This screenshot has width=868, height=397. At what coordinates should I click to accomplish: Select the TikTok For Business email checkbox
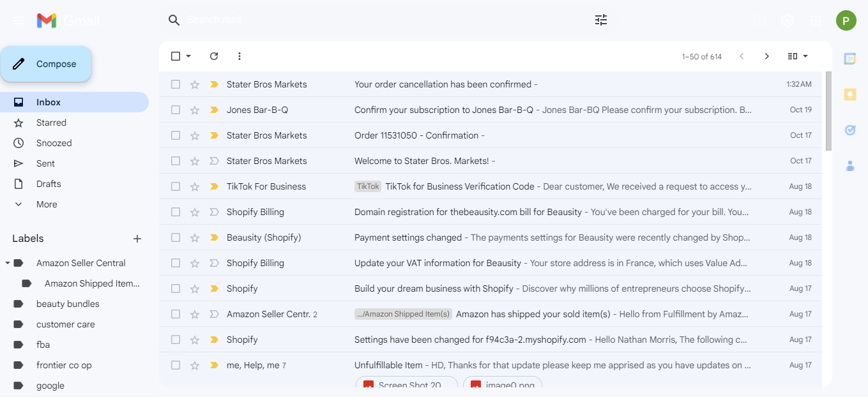[x=176, y=186]
